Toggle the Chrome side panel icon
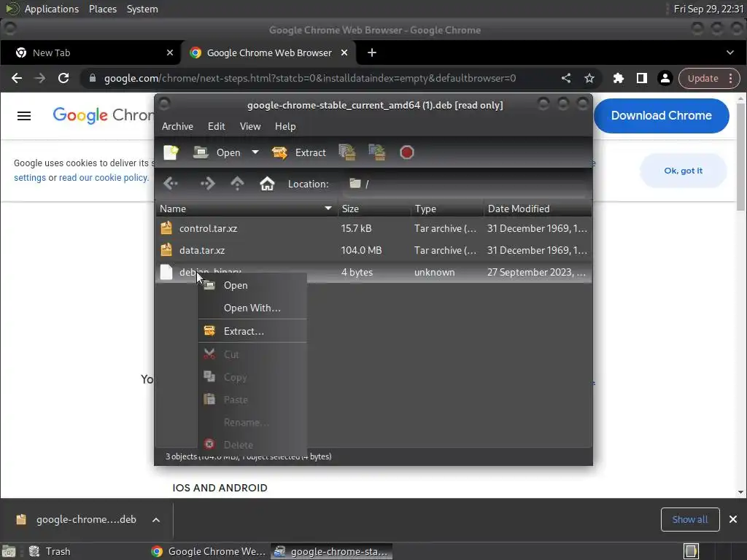The image size is (747, 560). (642, 78)
